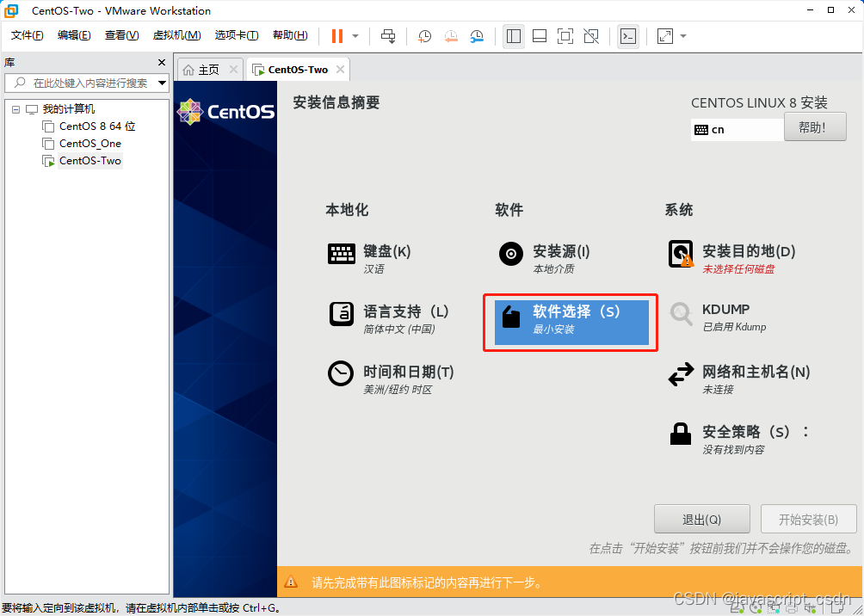Click the stretch guest display icon
This screenshot has height=616, width=864.
(665, 36)
